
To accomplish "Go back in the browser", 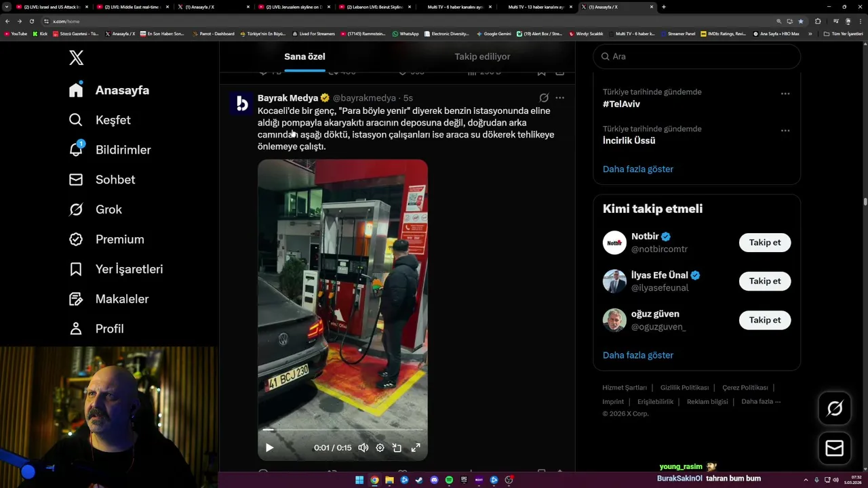I will pyautogui.click(x=7, y=21).
